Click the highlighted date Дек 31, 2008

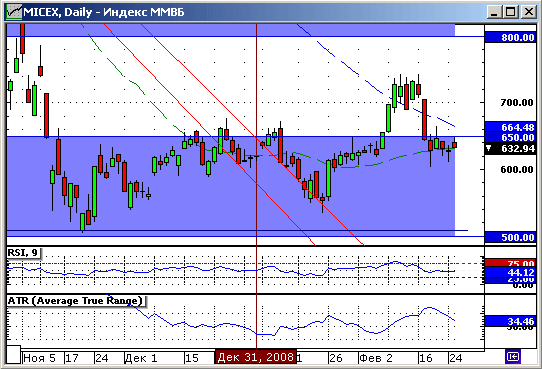click(256, 357)
